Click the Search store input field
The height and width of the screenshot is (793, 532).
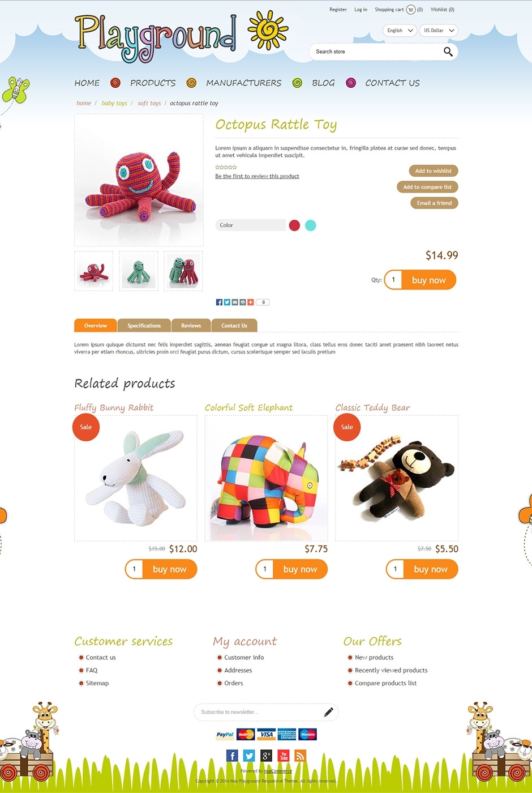point(375,52)
